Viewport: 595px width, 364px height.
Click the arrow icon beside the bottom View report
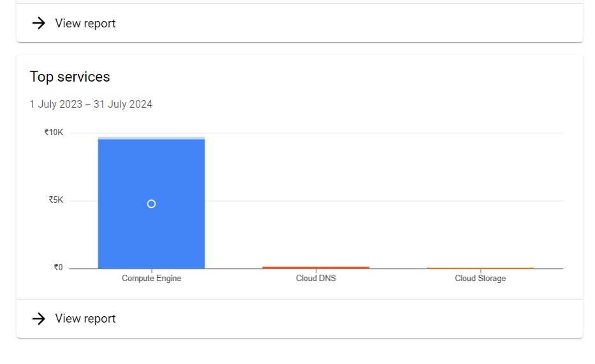[39, 319]
